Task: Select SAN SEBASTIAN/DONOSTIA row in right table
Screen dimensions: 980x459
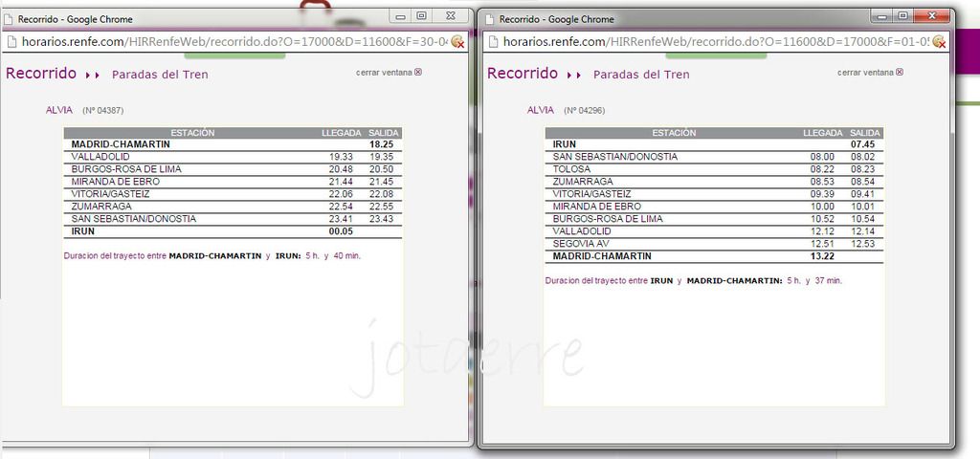Action: coord(714,157)
